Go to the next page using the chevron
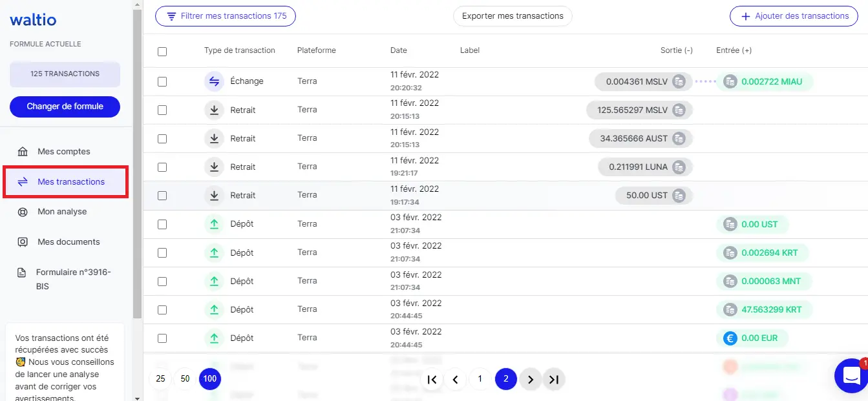 point(530,380)
